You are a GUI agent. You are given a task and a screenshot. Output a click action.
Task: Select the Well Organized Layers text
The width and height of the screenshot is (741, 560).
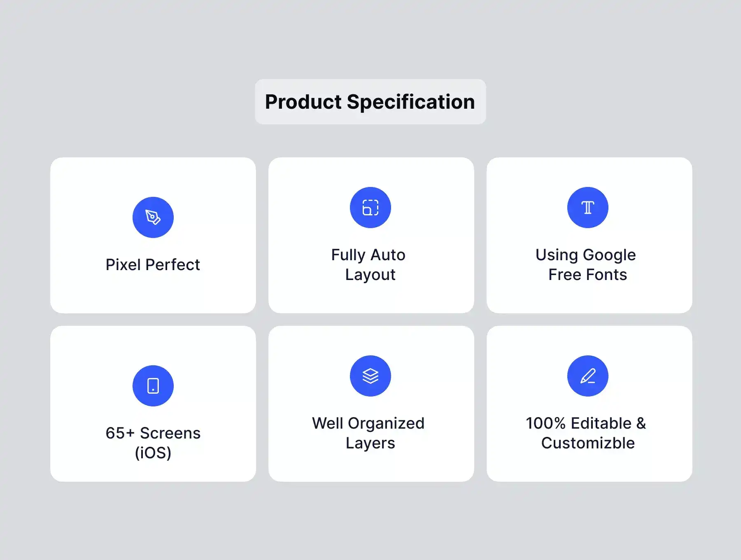click(369, 433)
